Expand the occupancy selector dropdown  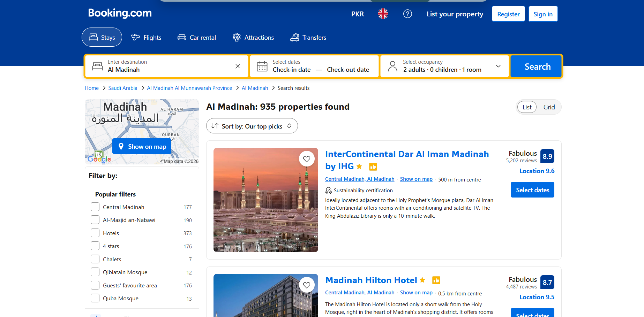click(498, 66)
